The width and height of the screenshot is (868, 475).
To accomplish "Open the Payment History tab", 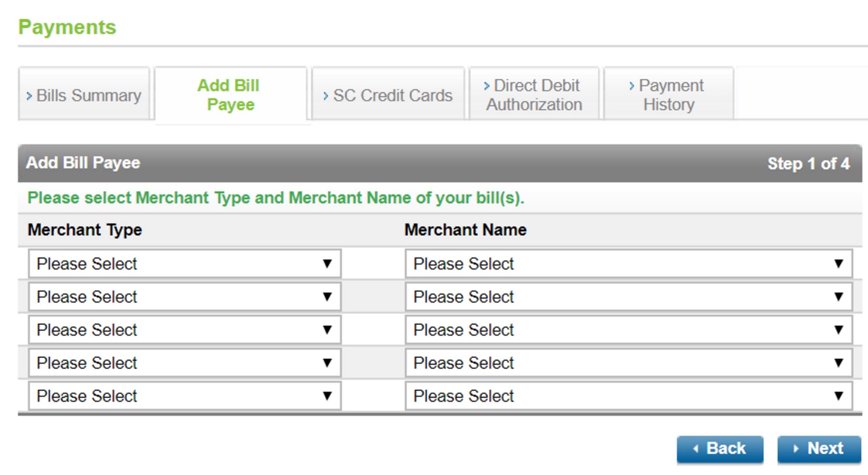I will click(x=668, y=95).
